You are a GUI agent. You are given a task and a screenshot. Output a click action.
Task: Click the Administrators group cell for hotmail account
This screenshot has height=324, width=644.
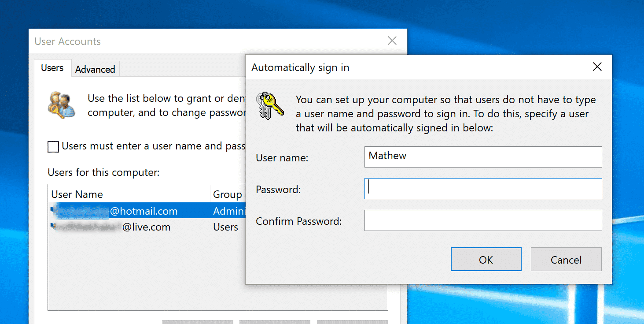click(x=229, y=211)
